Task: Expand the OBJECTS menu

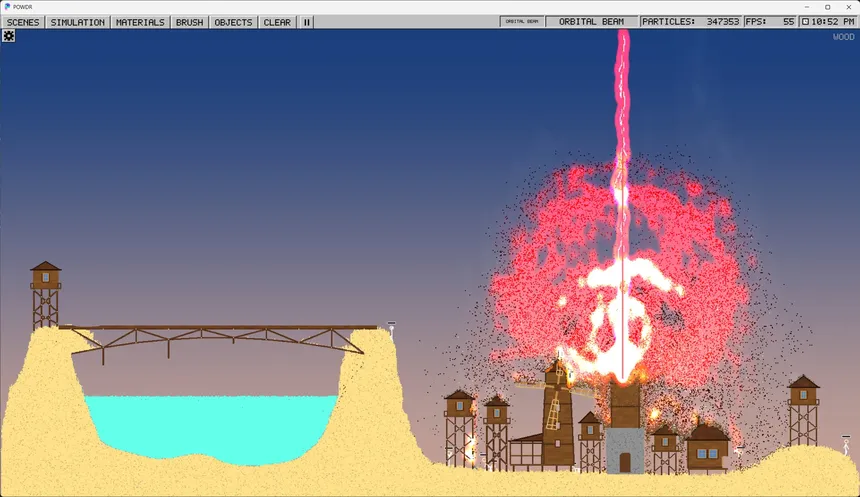Action: (x=233, y=22)
